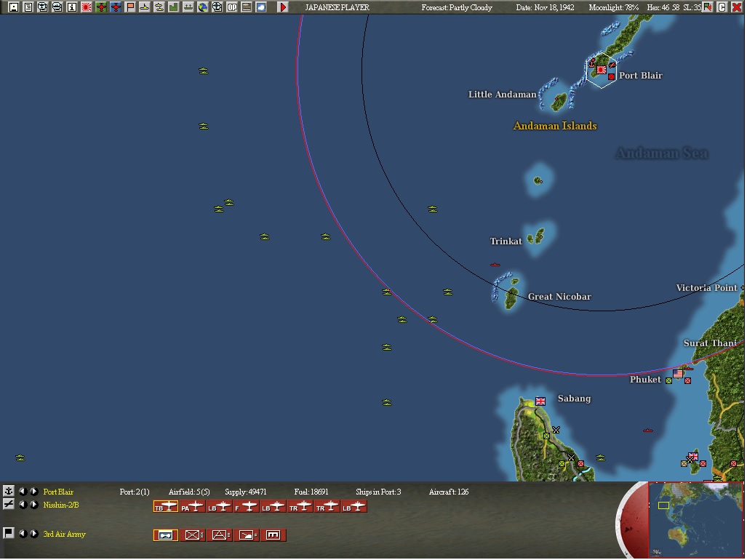Screen dimensions: 747x560
Task: Click the globe toolbar icon
Action: point(202,7)
